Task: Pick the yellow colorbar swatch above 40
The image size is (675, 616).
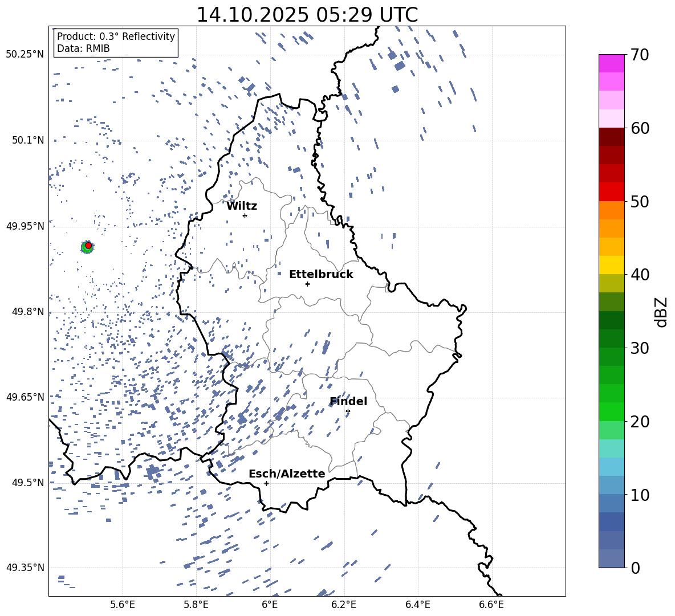Action: point(612,265)
